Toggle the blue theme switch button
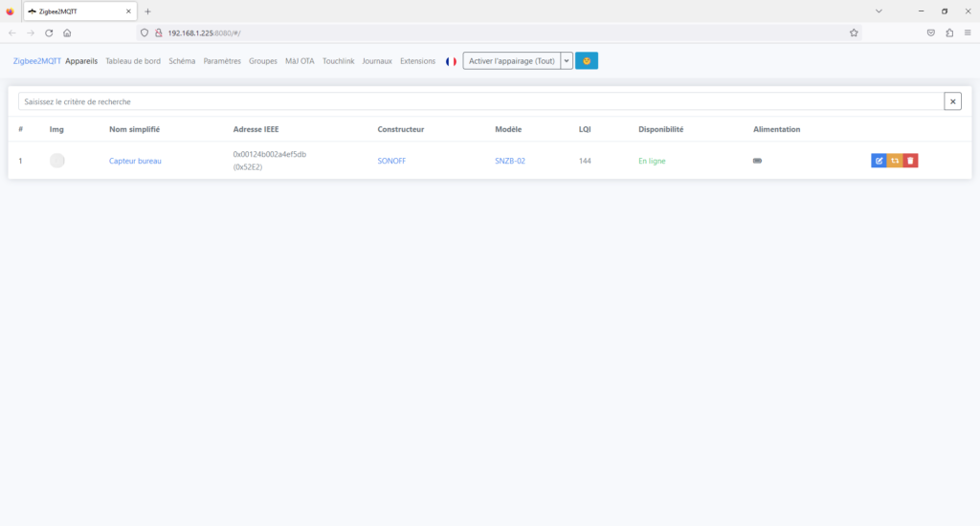The width and height of the screenshot is (980, 526). 587,61
